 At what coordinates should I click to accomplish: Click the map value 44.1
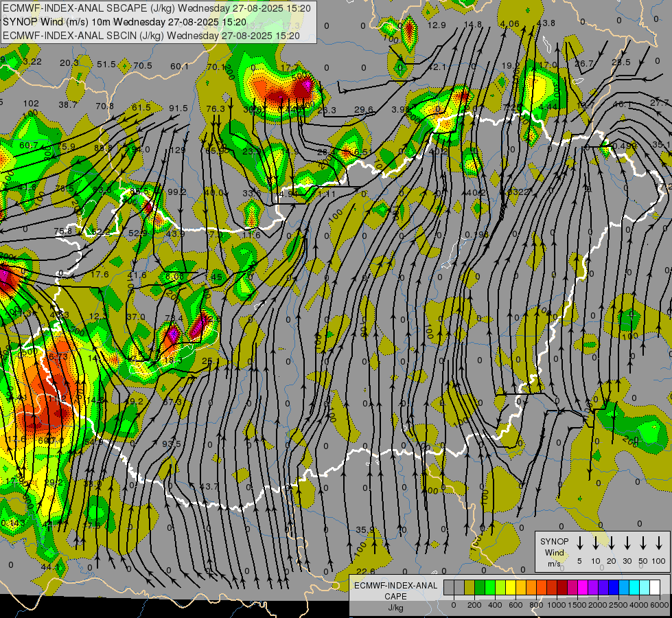[50, 567]
